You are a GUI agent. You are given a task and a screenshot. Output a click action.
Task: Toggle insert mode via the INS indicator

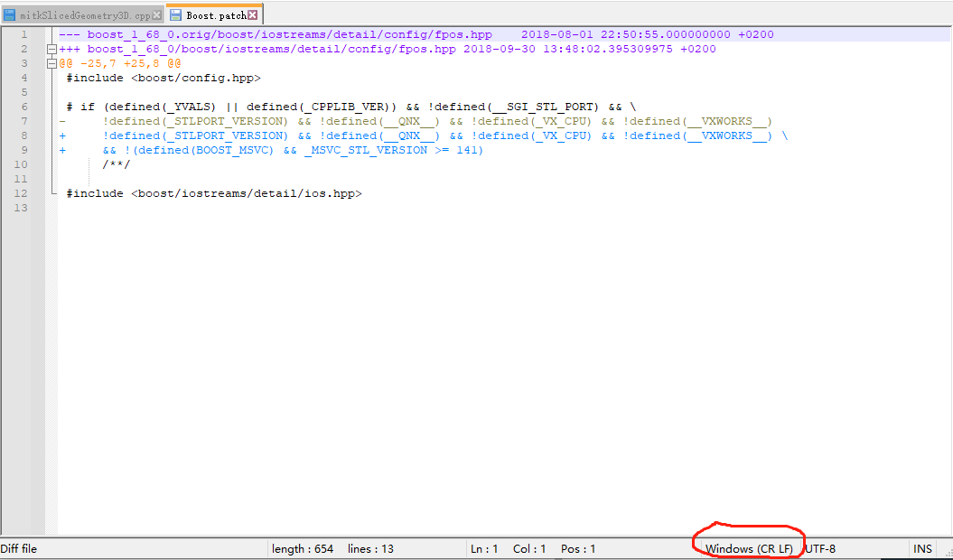point(922,548)
